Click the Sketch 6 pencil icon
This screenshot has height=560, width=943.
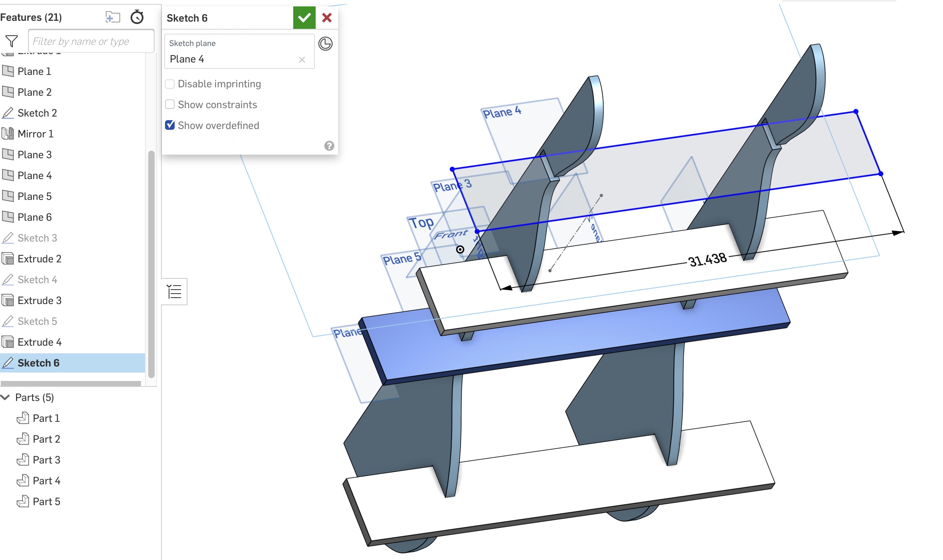[x=8, y=363]
